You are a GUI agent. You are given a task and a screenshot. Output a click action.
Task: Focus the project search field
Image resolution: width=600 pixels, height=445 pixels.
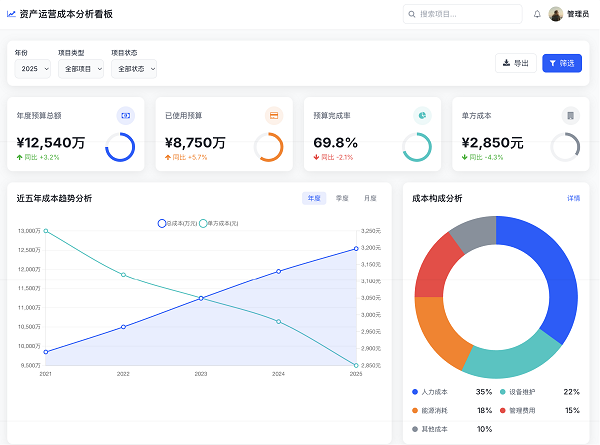click(x=462, y=14)
